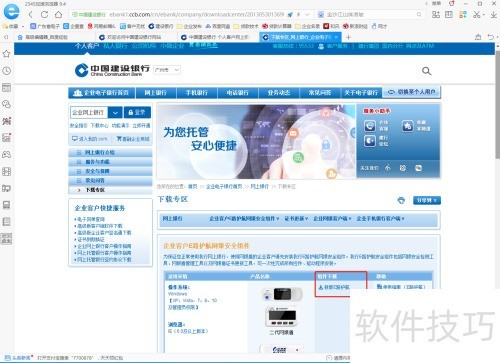The image size is (500, 363).
Task: Open 关于电子银行 navigation menu item
Action: pos(361,93)
